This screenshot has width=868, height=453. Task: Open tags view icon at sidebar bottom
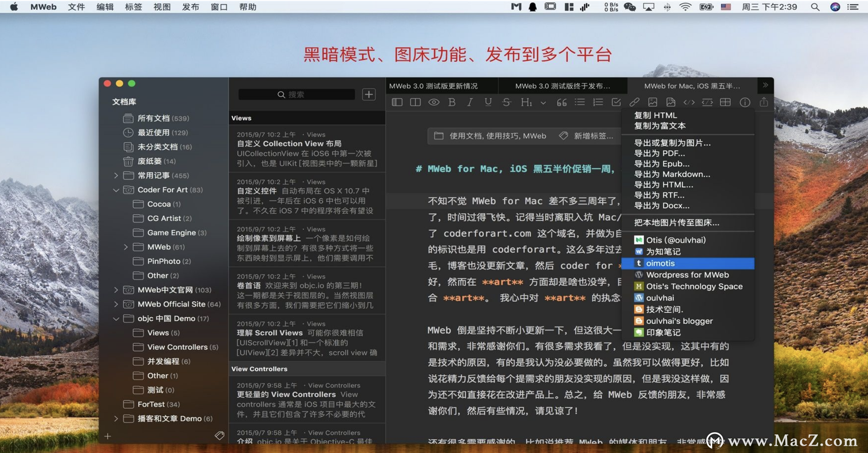click(x=219, y=436)
